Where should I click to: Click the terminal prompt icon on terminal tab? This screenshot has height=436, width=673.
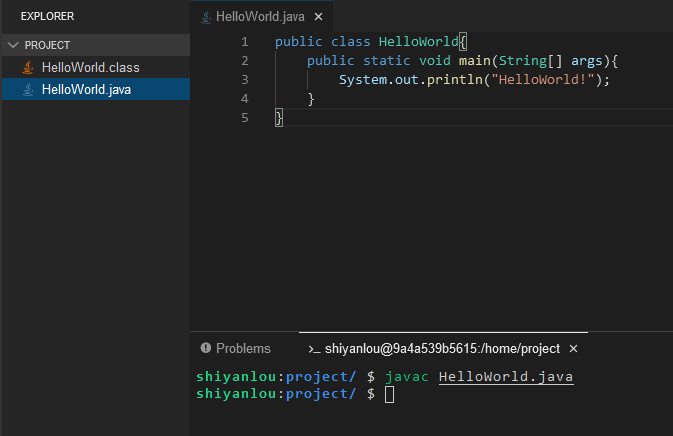[314, 349]
